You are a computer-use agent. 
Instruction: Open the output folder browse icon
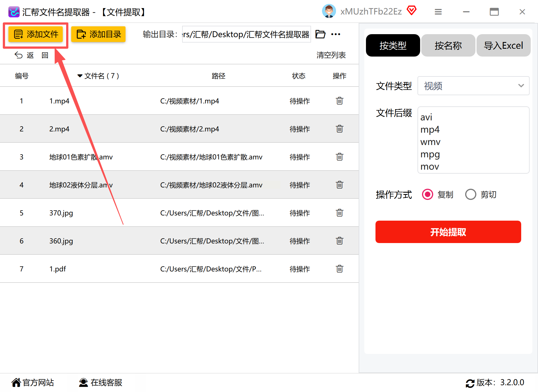click(320, 34)
